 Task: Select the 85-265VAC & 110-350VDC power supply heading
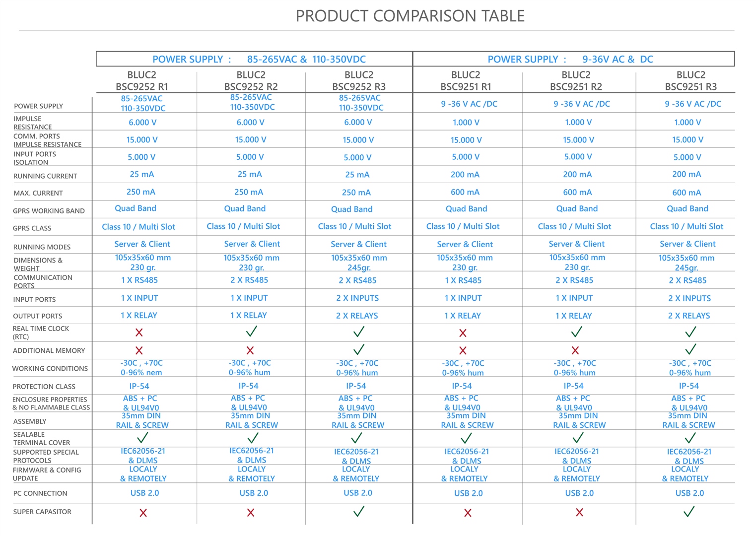(259, 59)
